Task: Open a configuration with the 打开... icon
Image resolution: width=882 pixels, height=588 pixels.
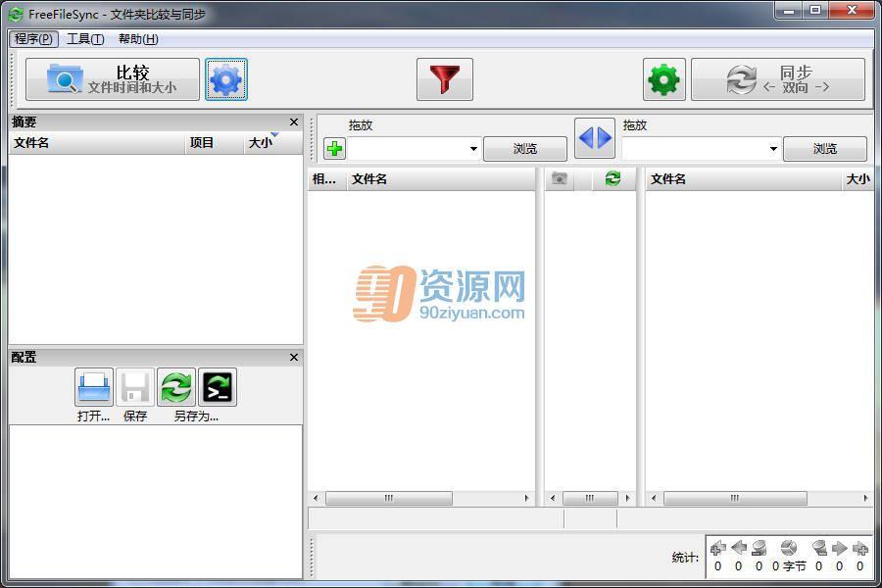Action: point(94,387)
